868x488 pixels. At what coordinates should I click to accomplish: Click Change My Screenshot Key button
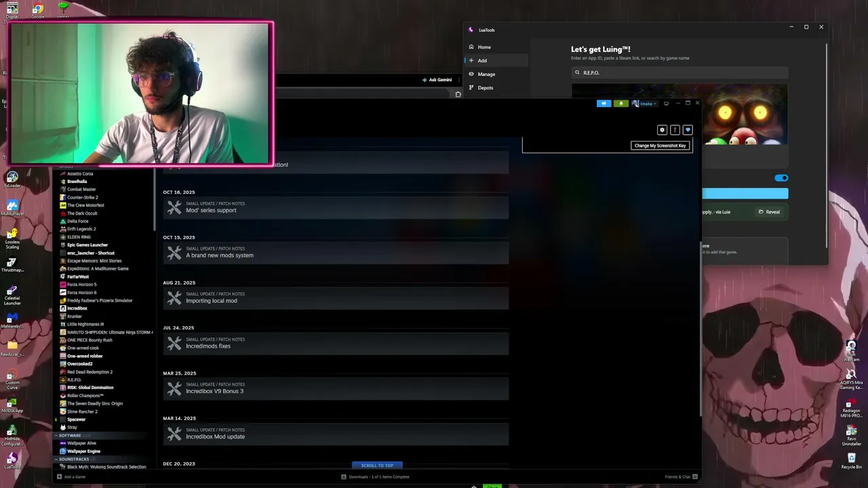pos(660,146)
